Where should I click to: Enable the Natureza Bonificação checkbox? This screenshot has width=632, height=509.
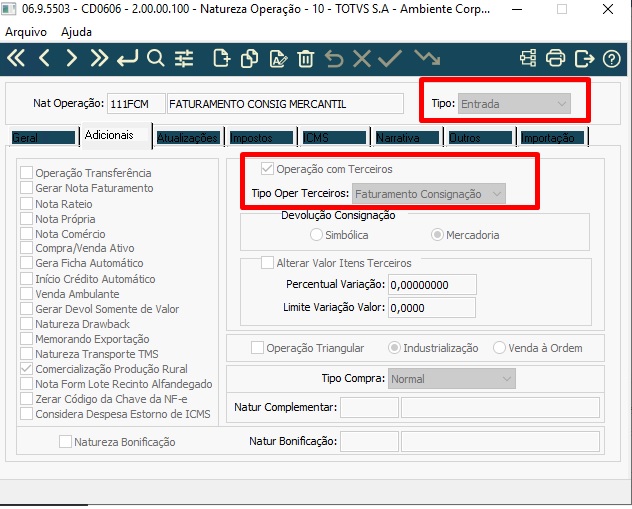point(65,441)
